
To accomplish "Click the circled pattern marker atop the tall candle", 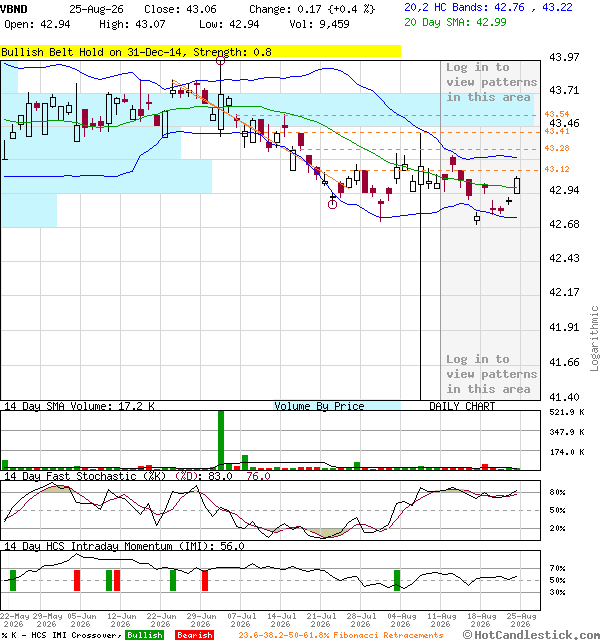I will point(220,61).
